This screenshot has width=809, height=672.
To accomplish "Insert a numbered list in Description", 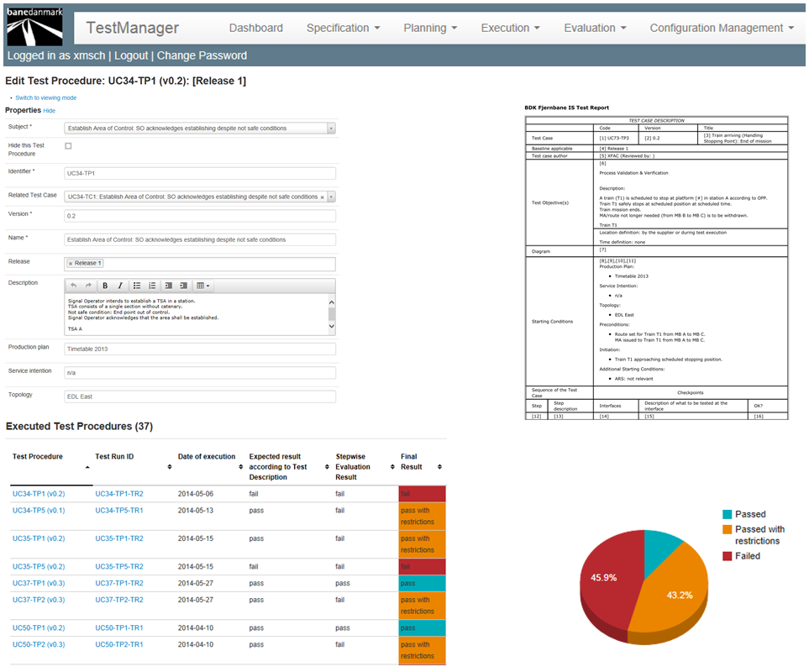I will click(152, 286).
